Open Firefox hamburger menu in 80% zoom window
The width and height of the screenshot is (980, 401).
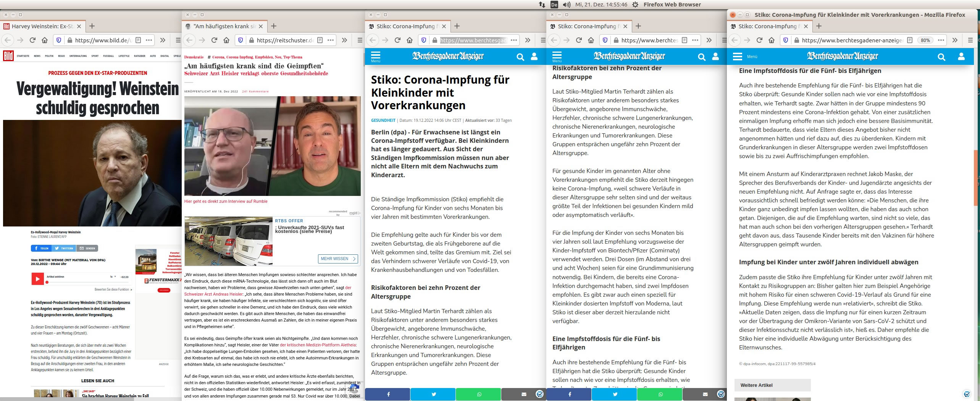point(970,40)
